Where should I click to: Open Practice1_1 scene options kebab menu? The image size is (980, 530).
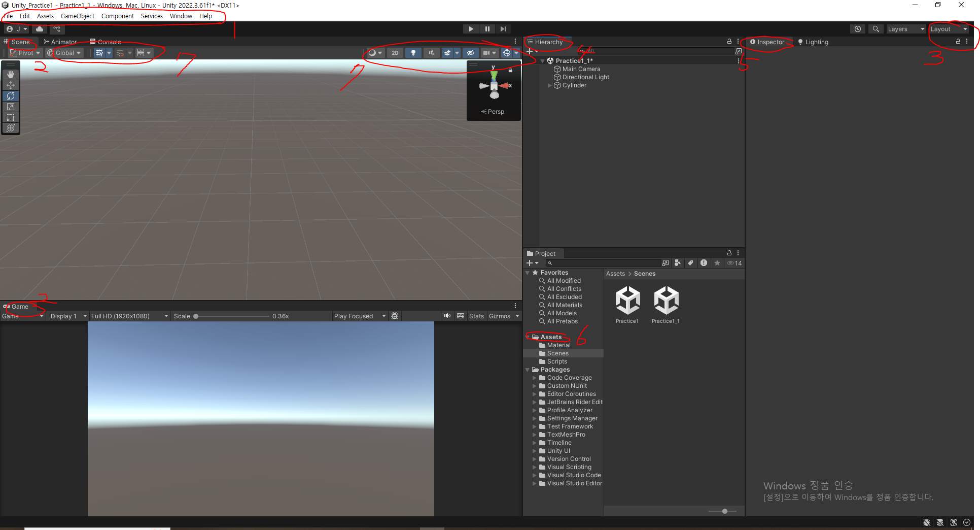pos(739,61)
